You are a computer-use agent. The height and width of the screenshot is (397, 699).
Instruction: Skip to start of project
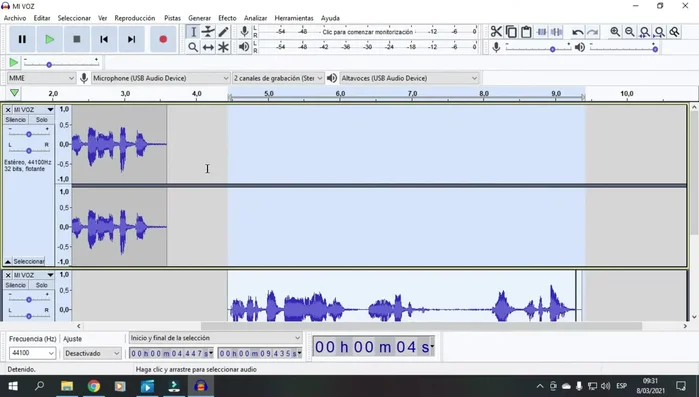[x=104, y=39]
